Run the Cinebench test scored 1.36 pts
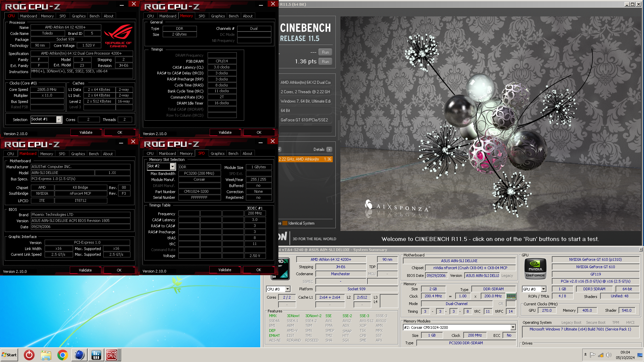 325,62
